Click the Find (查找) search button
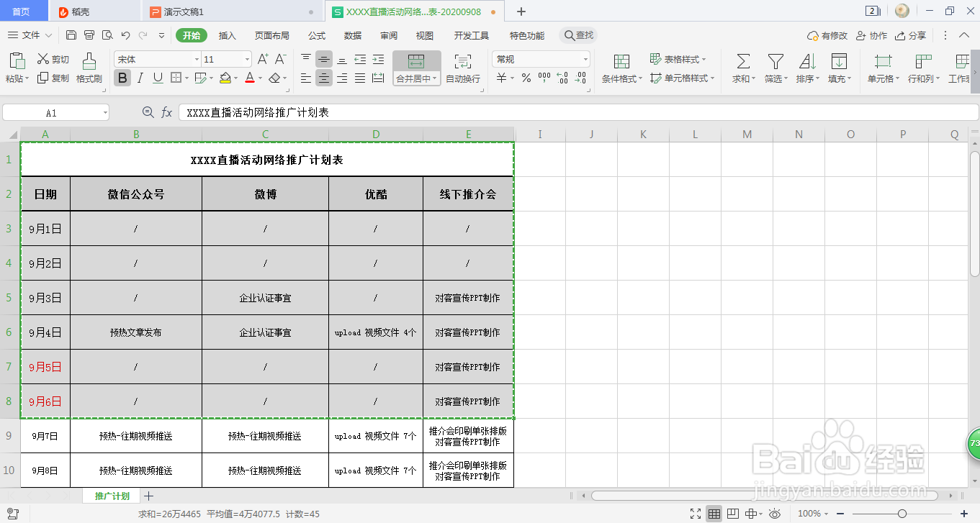Screen dimensions: 980x523 (x=579, y=35)
